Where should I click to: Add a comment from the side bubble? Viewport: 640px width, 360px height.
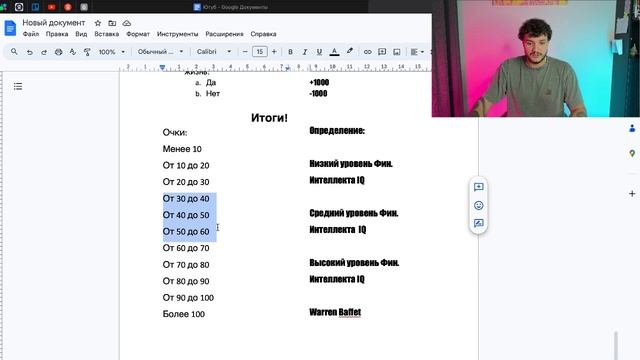pos(478,187)
